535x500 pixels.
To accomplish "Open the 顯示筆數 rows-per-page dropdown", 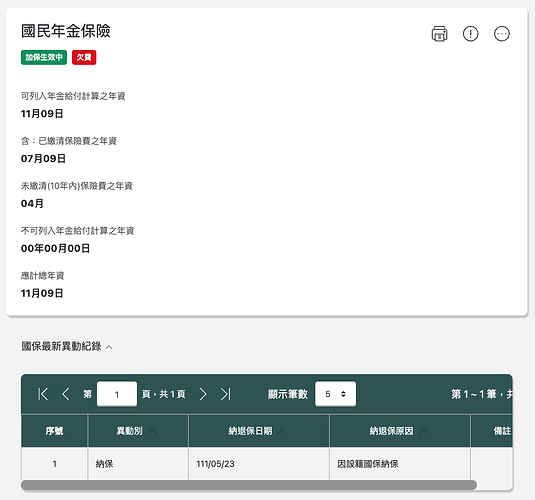I will pos(335,394).
